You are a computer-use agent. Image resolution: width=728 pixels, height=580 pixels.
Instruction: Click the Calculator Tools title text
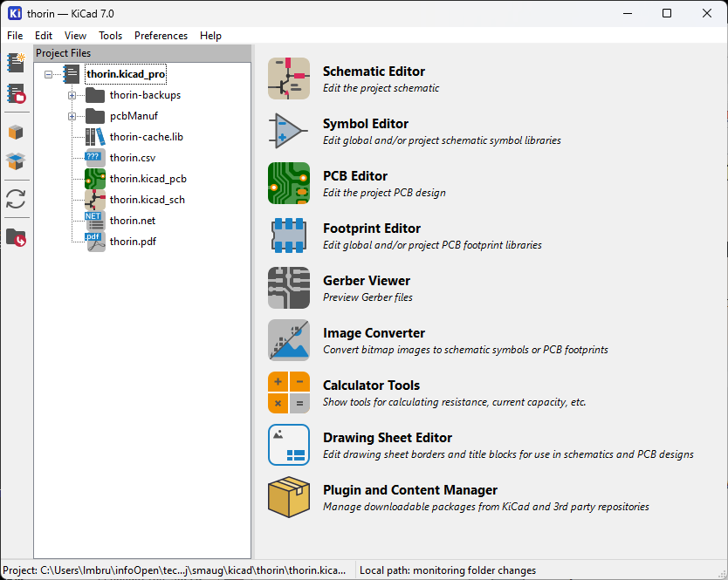372,386
